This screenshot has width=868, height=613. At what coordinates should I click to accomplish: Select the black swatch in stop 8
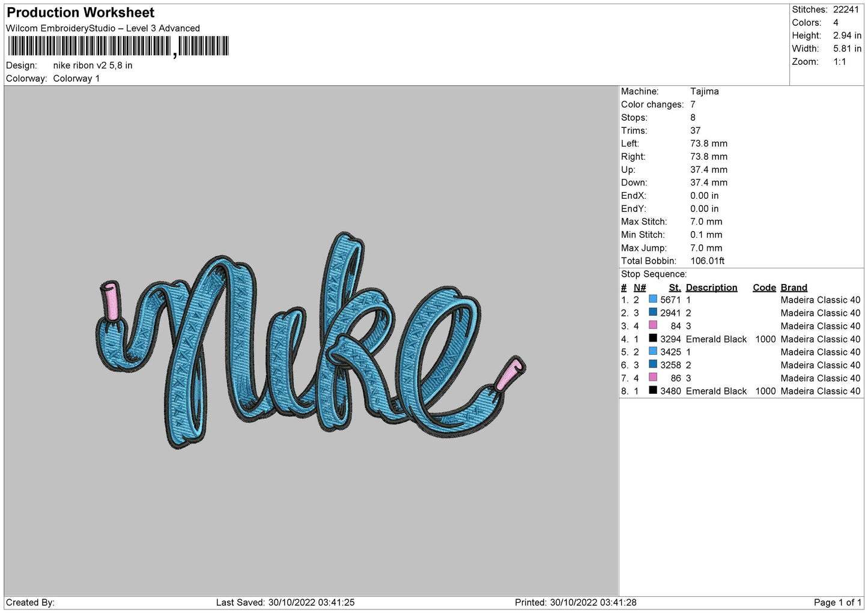(x=653, y=390)
